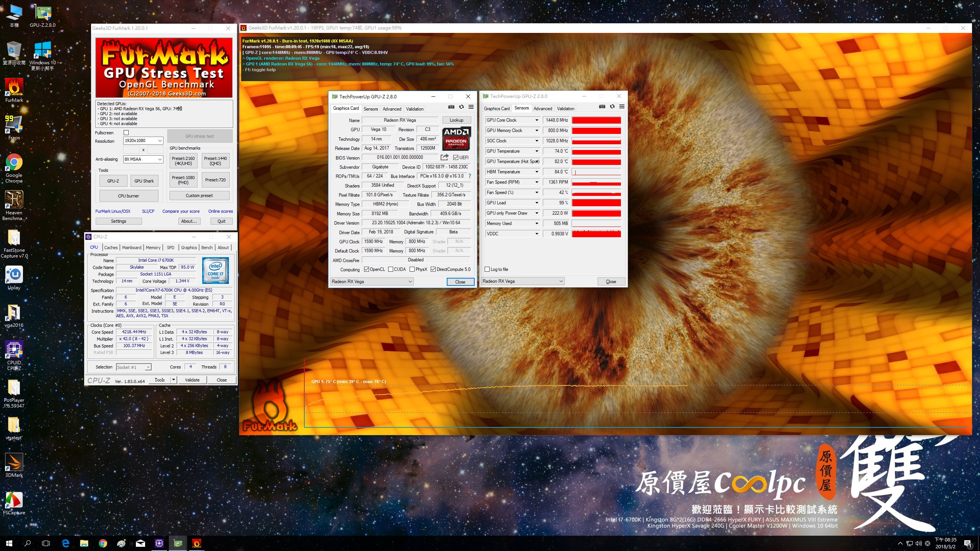Viewport: 980px width, 551px height.
Task: Open the Sensors tab in the GPU-Z Graphics Card window
Action: 371,109
